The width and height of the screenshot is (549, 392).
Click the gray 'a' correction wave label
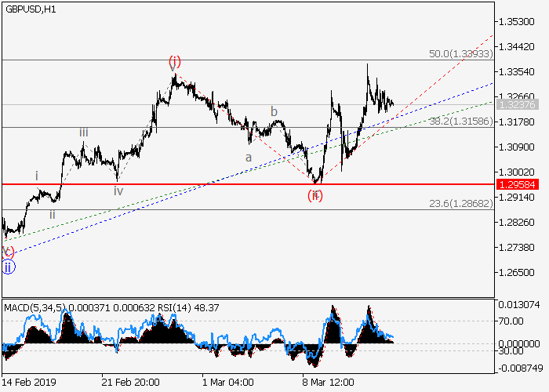click(249, 158)
